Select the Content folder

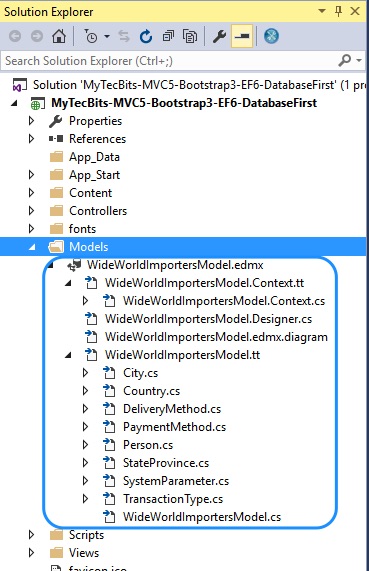point(90,193)
